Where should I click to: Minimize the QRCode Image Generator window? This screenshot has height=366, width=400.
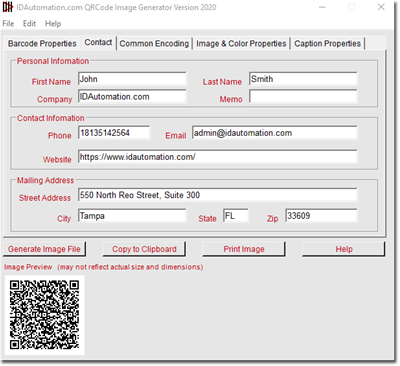(322, 7)
